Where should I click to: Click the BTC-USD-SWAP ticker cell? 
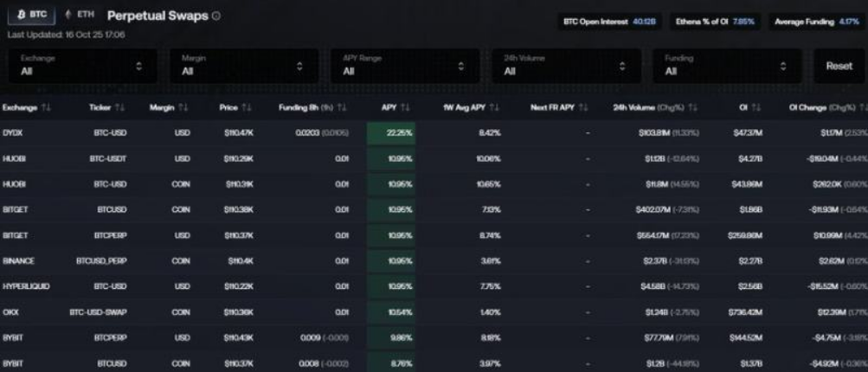98,312
